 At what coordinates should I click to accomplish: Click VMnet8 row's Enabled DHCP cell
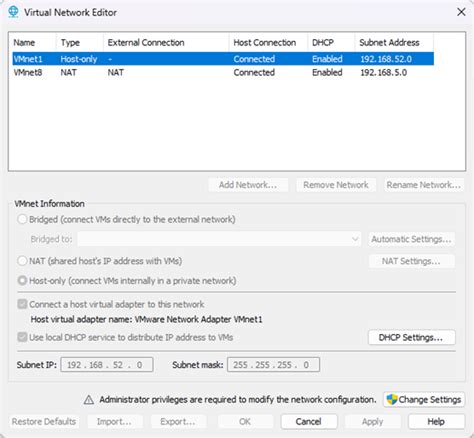click(x=327, y=72)
